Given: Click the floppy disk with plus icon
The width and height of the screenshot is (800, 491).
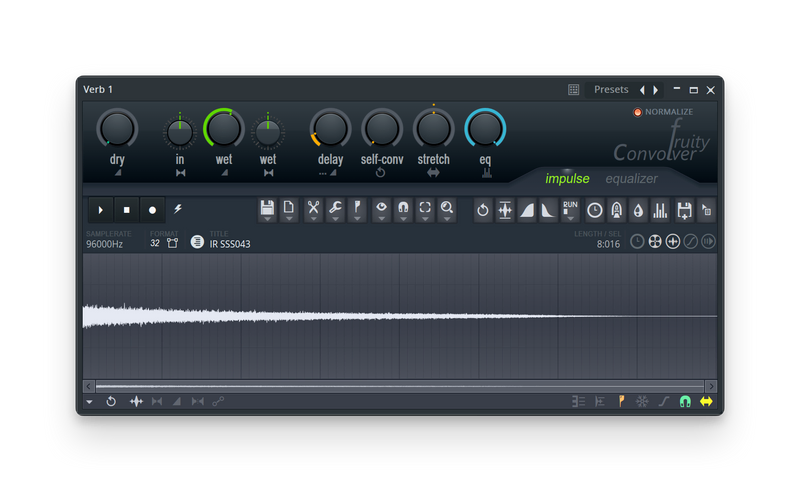Looking at the screenshot, I should 684,210.
